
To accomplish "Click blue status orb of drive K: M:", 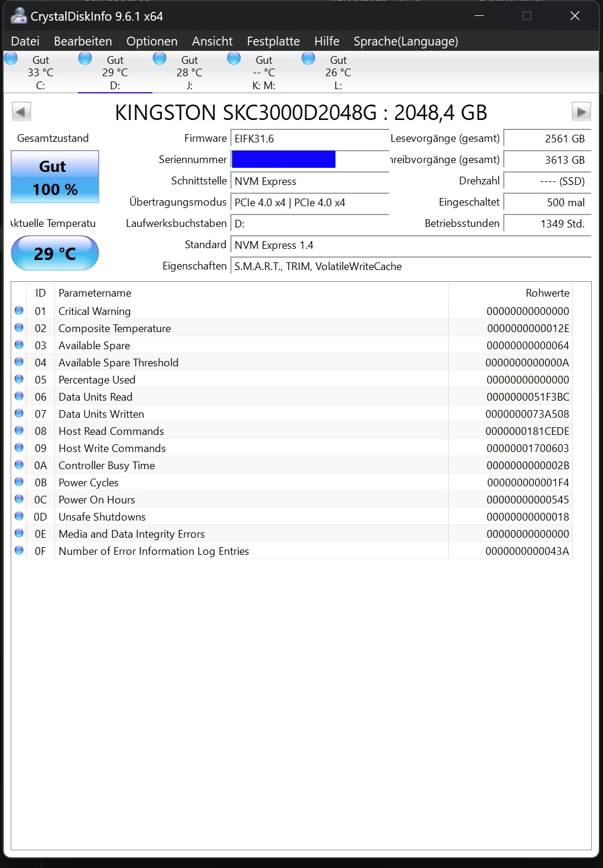I will coord(234,58).
